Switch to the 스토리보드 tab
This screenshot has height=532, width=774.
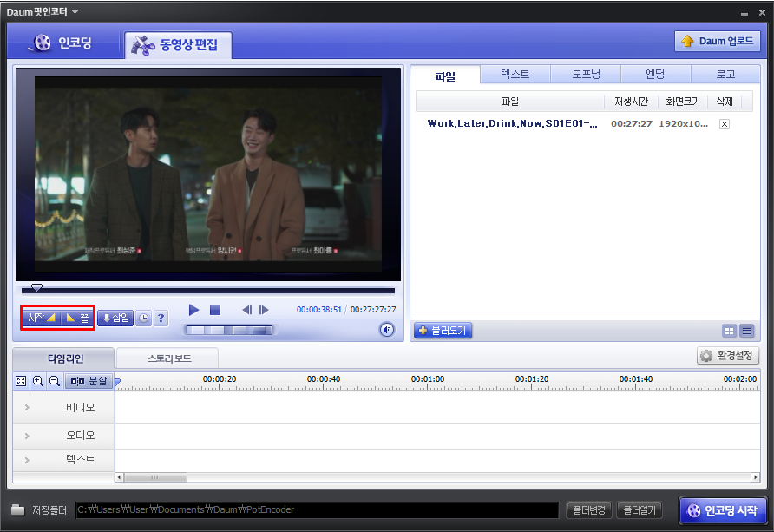[x=169, y=358]
